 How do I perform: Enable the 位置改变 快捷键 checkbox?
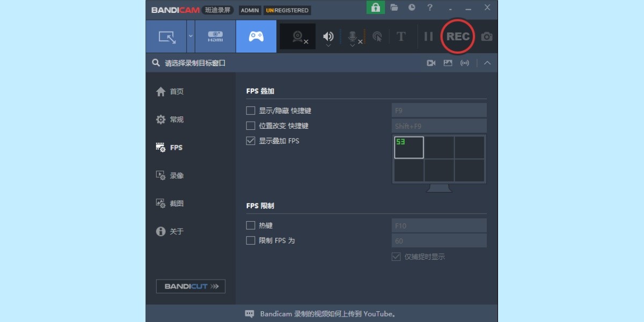250,126
